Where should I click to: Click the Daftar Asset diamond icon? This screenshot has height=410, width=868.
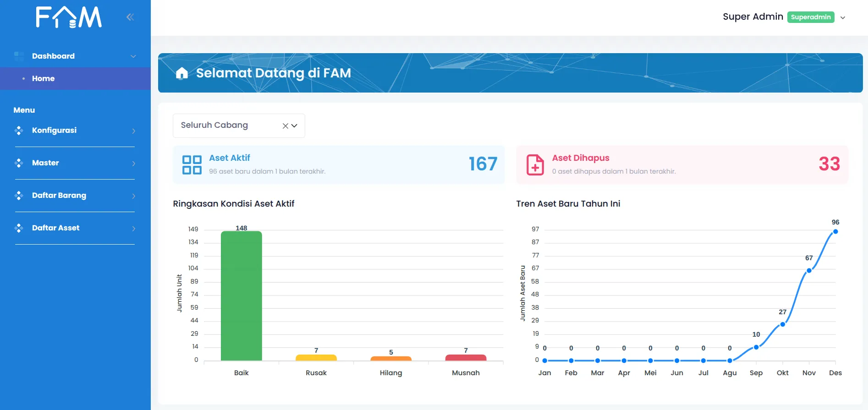19,228
